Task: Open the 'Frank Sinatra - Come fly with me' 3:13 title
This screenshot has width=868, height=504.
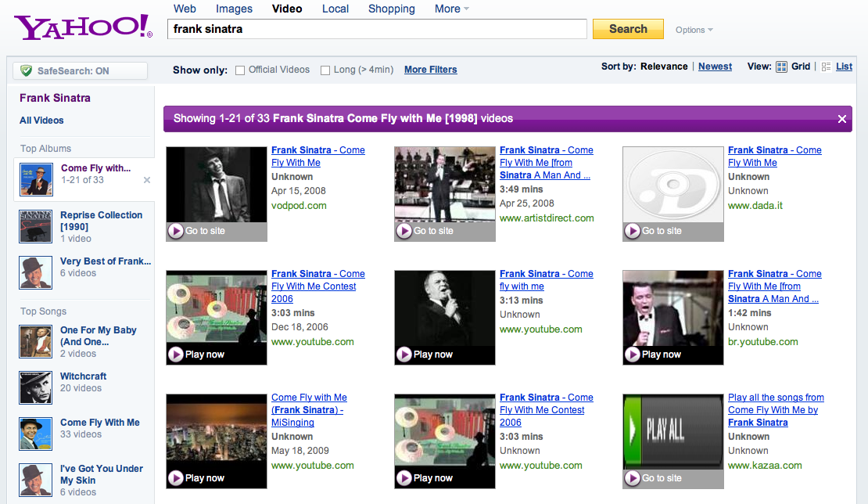Action: point(547,280)
